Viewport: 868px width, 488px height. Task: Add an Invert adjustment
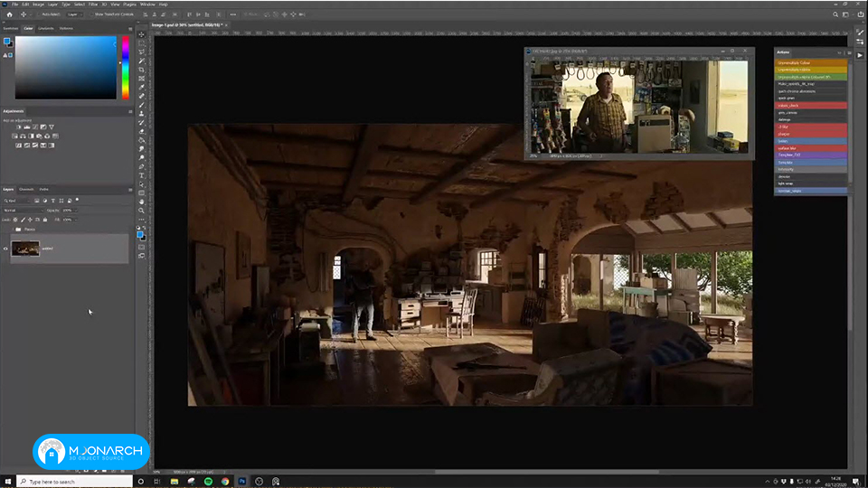(18, 145)
